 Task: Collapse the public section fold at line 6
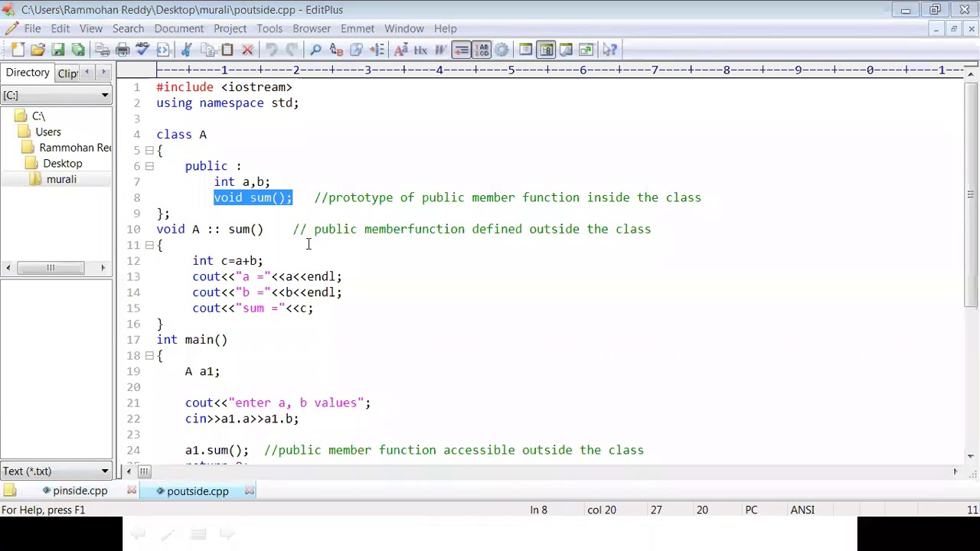(149, 166)
